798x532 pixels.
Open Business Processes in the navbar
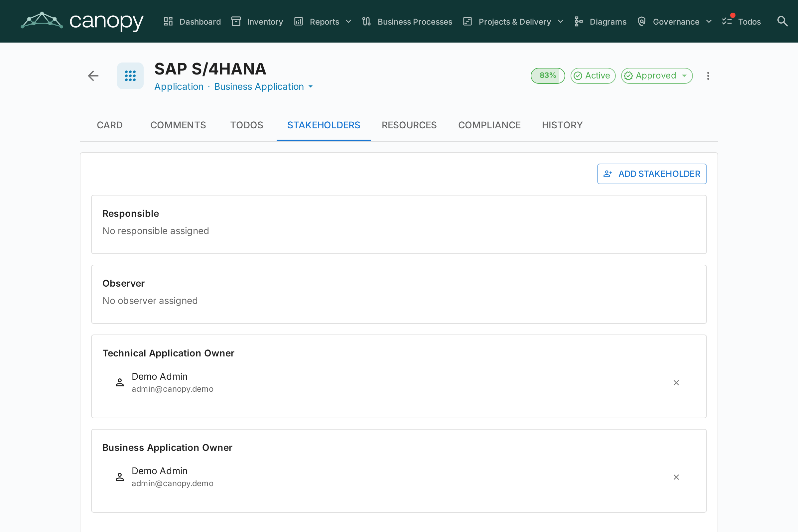tap(407, 21)
